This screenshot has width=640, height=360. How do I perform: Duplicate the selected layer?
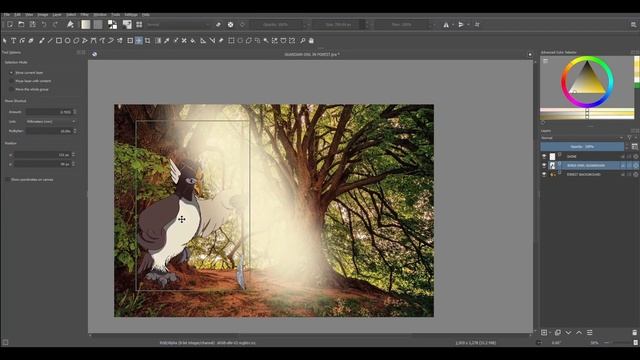coord(558,333)
